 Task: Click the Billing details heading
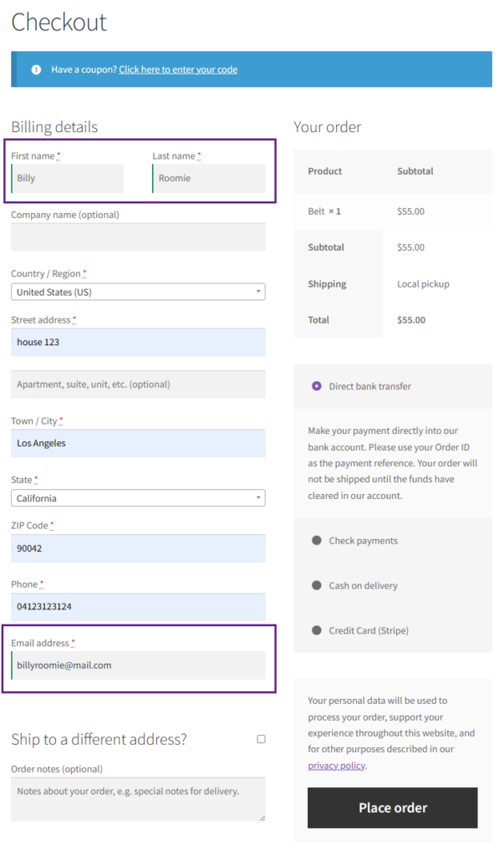click(54, 127)
